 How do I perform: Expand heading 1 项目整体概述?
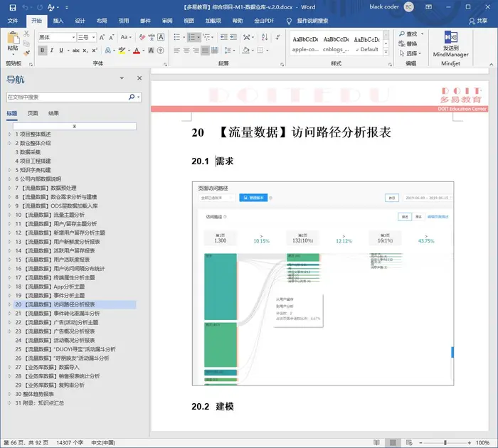point(9,134)
